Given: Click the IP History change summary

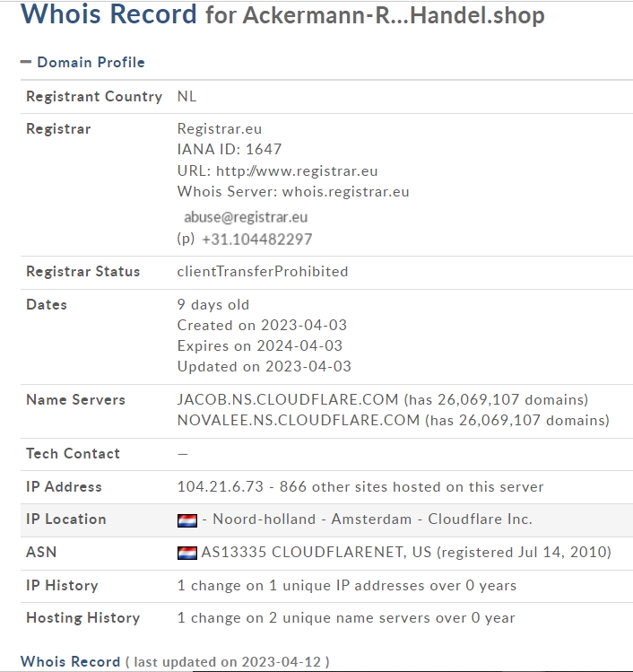Looking at the screenshot, I should (x=347, y=586).
